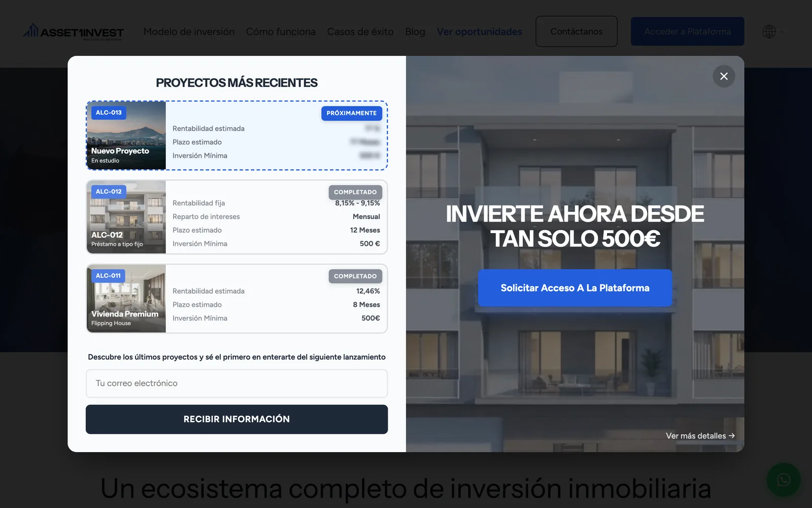Click COMPLETADO tag on ALC-012 card
812x508 pixels.
click(355, 192)
